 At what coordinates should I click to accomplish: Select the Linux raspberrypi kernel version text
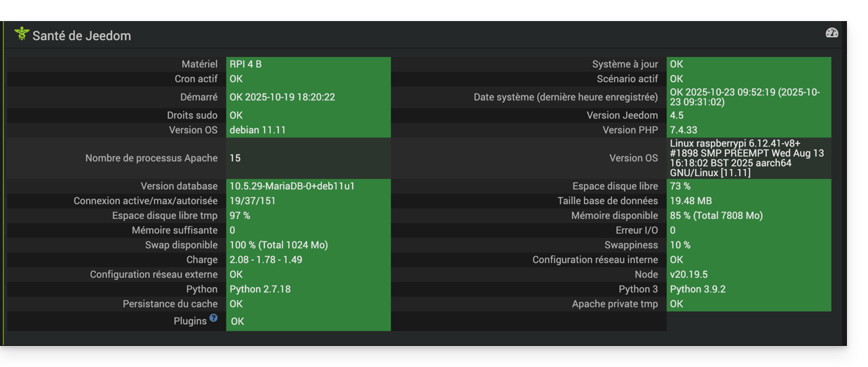(x=747, y=158)
